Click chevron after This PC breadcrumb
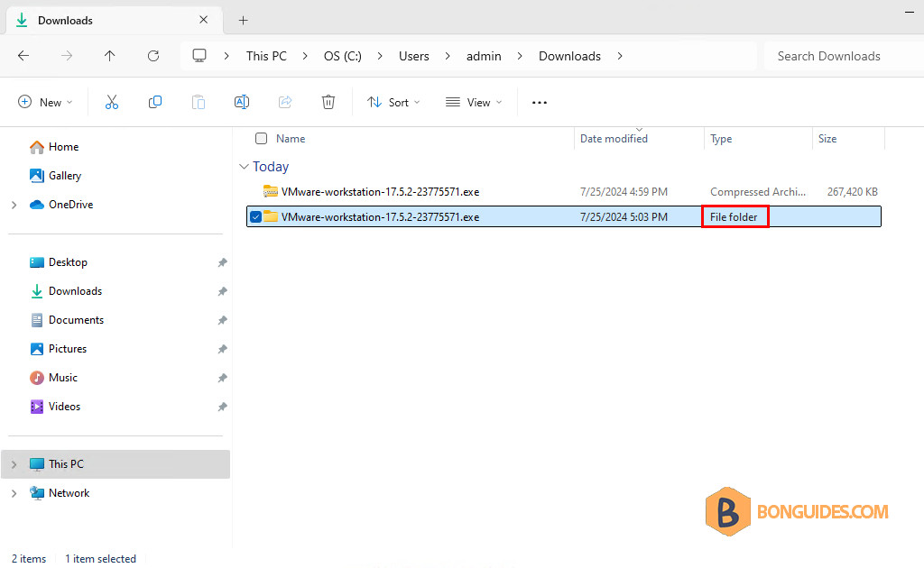This screenshot has width=924, height=568. 305,56
